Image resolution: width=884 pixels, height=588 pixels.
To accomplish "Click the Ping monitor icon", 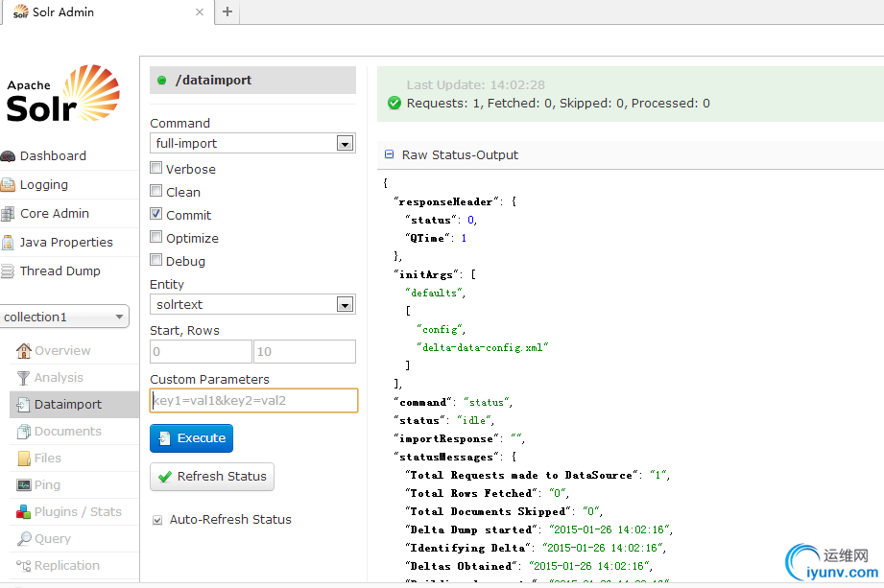I will click(24, 485).
